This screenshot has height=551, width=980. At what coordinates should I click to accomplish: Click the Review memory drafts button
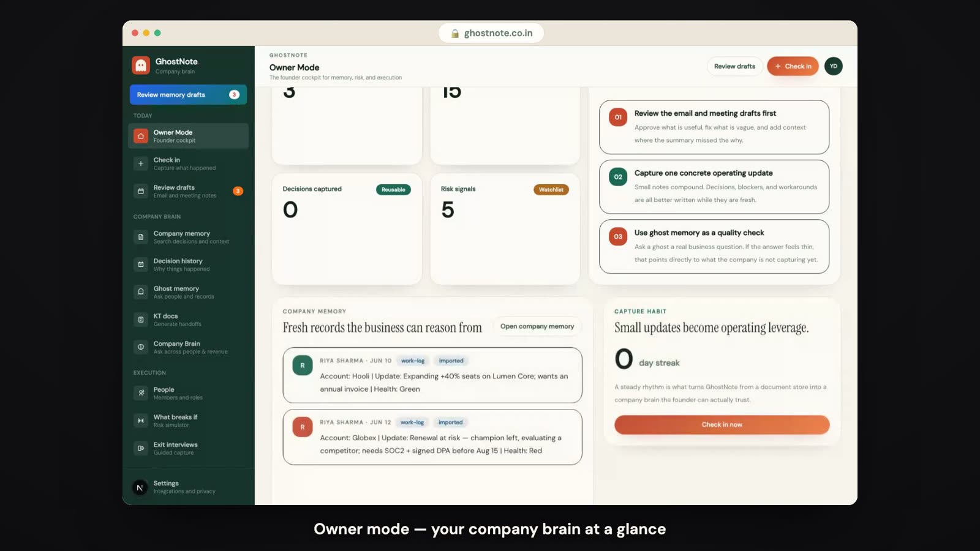click(x=188, y=95)
